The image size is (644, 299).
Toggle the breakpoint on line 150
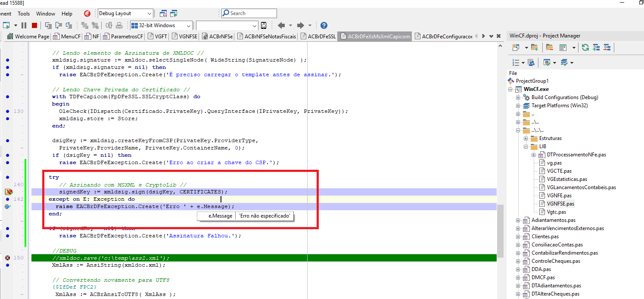click(7, 258)
